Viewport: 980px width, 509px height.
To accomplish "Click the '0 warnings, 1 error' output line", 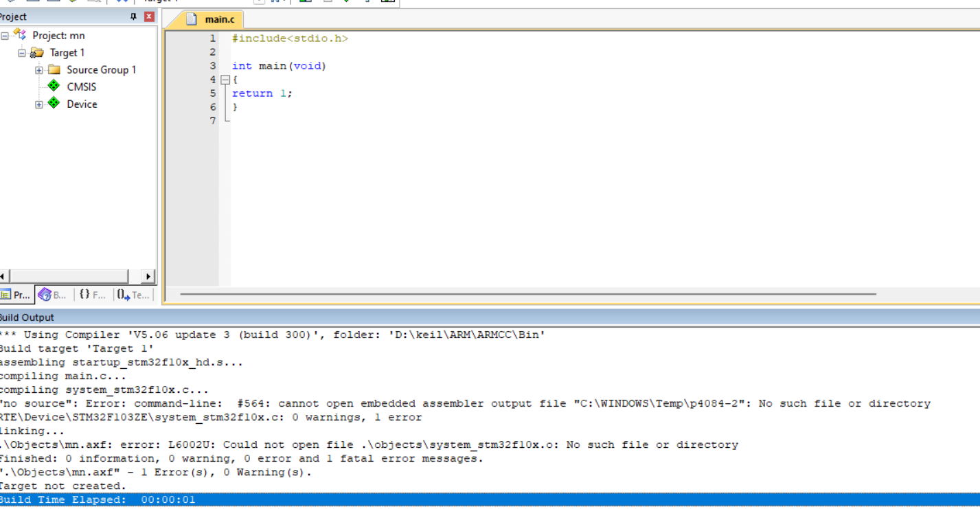I will (x=211, y=418).
